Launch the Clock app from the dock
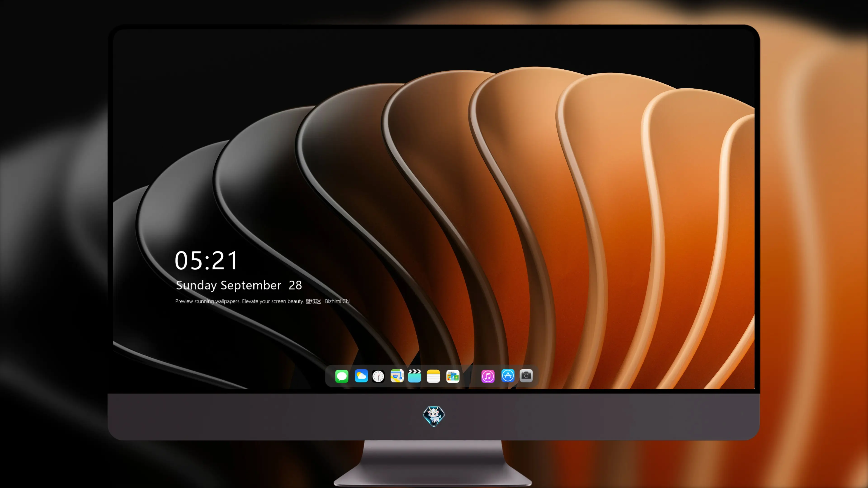Screen dimensions: 868x488 378,376
